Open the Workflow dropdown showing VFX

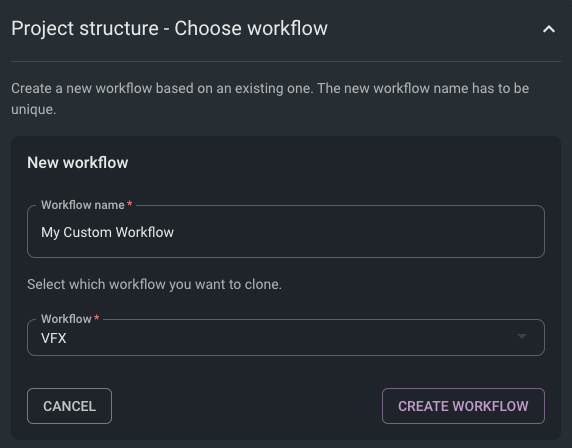pyautogui.click(x=286, y=337)
